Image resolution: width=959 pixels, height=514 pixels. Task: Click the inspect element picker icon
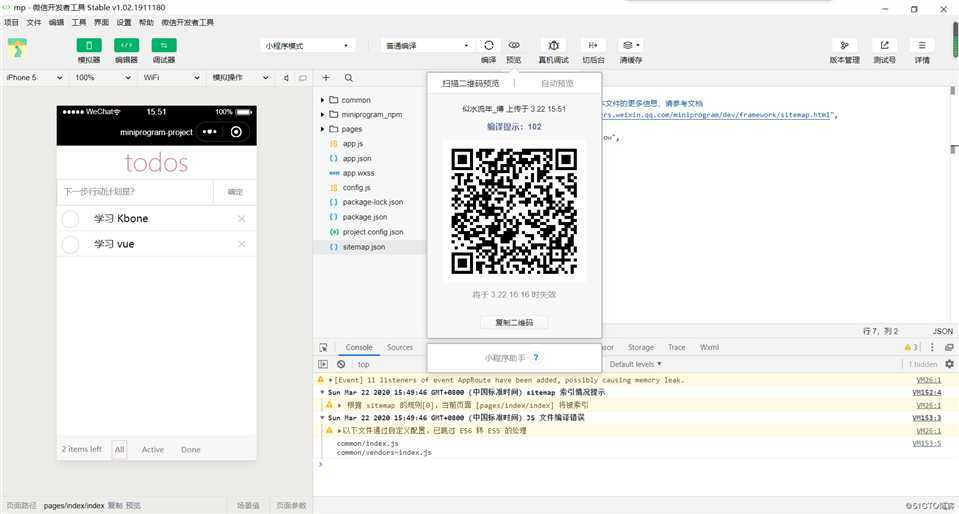coord(324,348)
